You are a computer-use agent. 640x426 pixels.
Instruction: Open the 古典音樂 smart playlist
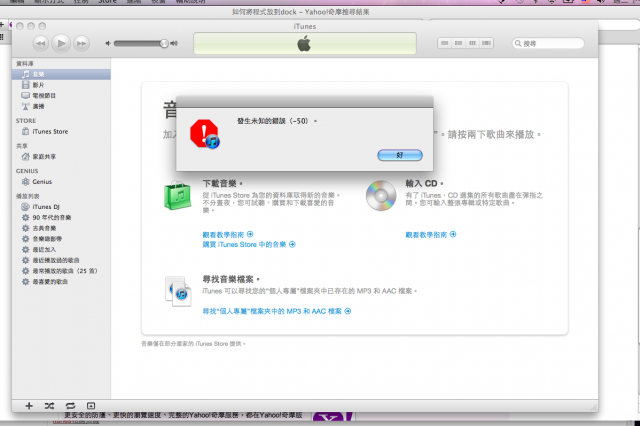[61, 228]
